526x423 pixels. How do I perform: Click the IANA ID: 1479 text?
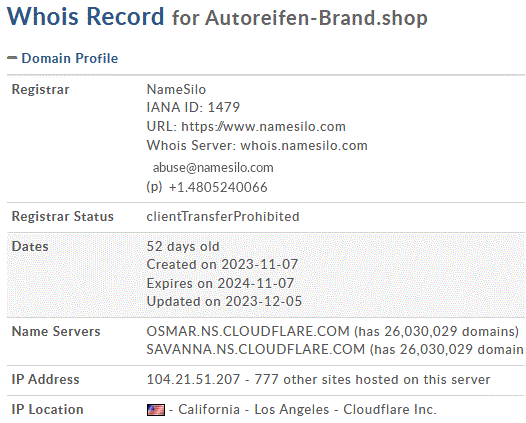(193, 107)
